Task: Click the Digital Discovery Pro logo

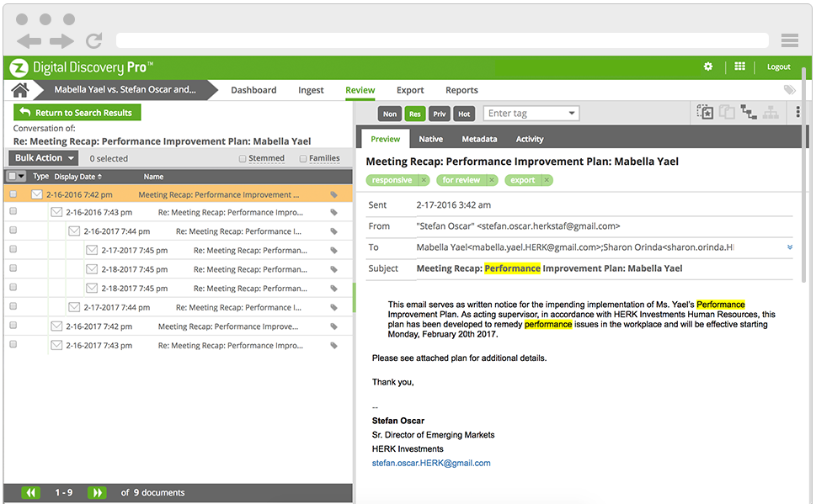Action: (x=82, y=67)
